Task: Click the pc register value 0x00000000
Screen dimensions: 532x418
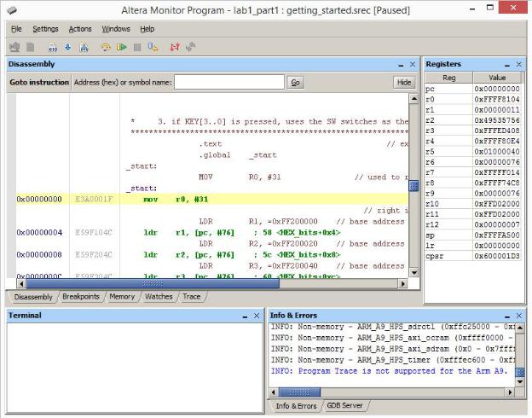Action: pos(497,89)
